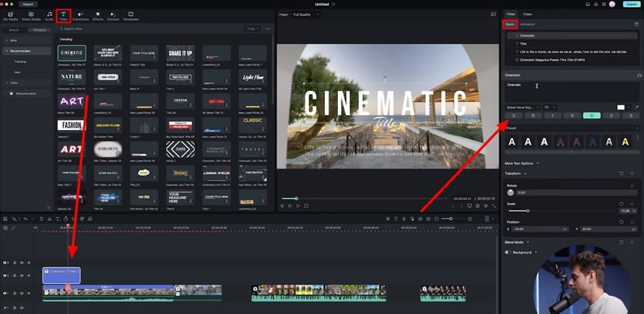
Task: Open the Stickers tab
Action: (x=113, y=17)
